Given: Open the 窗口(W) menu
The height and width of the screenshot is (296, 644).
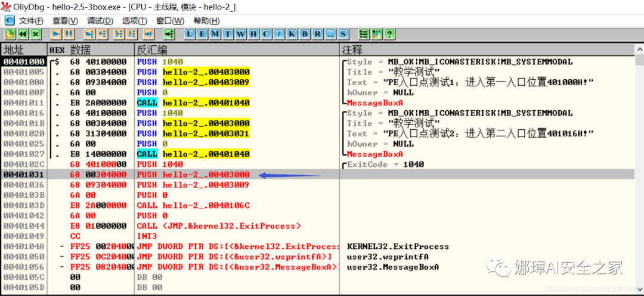Looking at the screenshot, I should coord(170,21).
